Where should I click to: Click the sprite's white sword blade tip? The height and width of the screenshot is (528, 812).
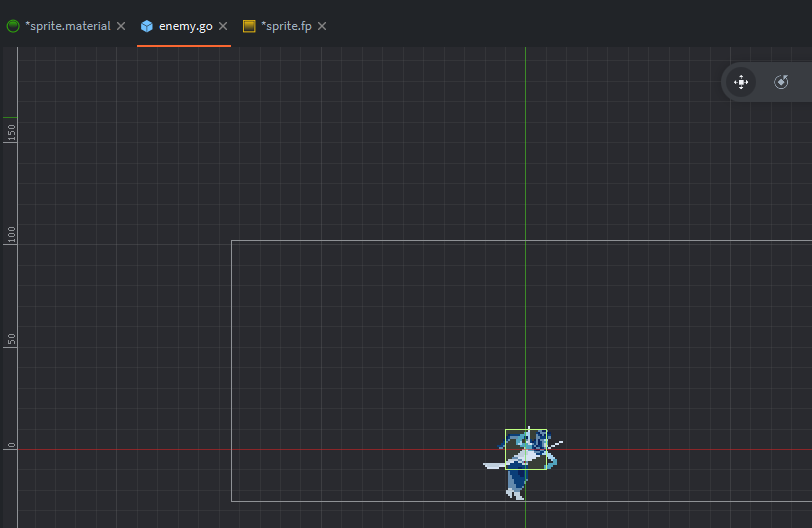pos(487,465)
